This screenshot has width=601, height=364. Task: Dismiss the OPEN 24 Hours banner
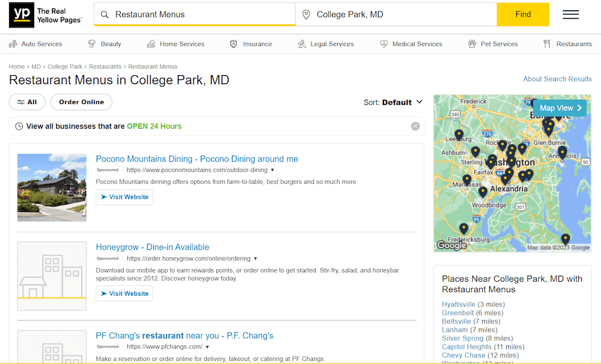click(x=415, y=126)
